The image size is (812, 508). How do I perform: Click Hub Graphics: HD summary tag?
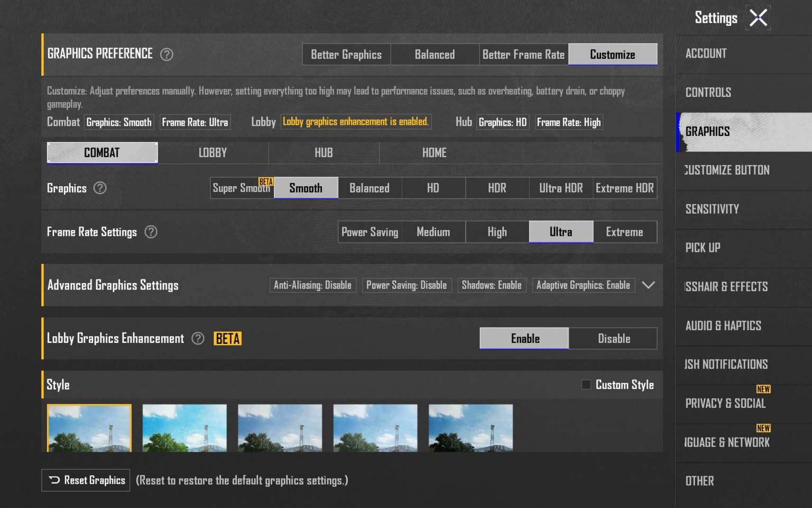click(503, 122)
